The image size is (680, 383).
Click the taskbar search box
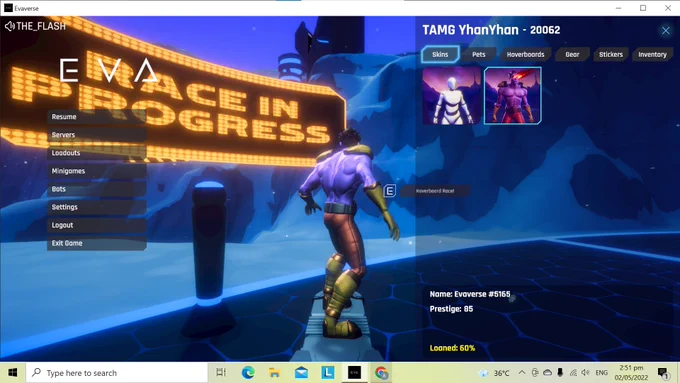[x=117, y=373]
